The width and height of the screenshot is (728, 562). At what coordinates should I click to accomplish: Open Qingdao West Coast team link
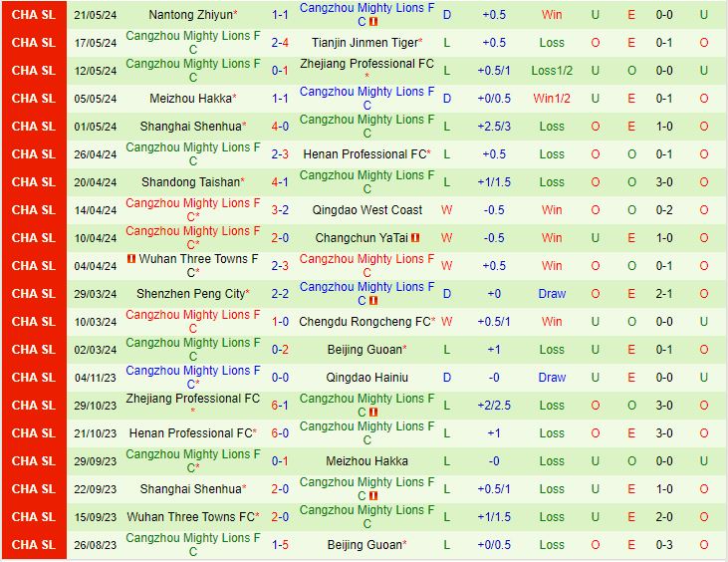[367, 210]
